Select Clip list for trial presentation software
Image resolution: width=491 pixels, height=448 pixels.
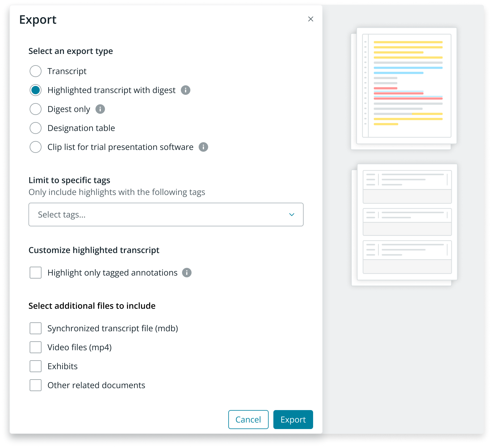pyautogui.click(x=35, y=147)
